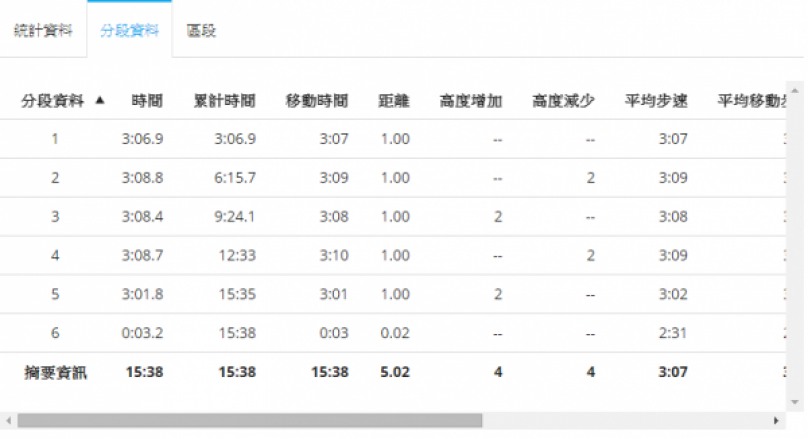The height and width of the screenshot is (439, 808).
Task: Click lap 5 time value 3:01.8
Action: [x=141, y=295]
